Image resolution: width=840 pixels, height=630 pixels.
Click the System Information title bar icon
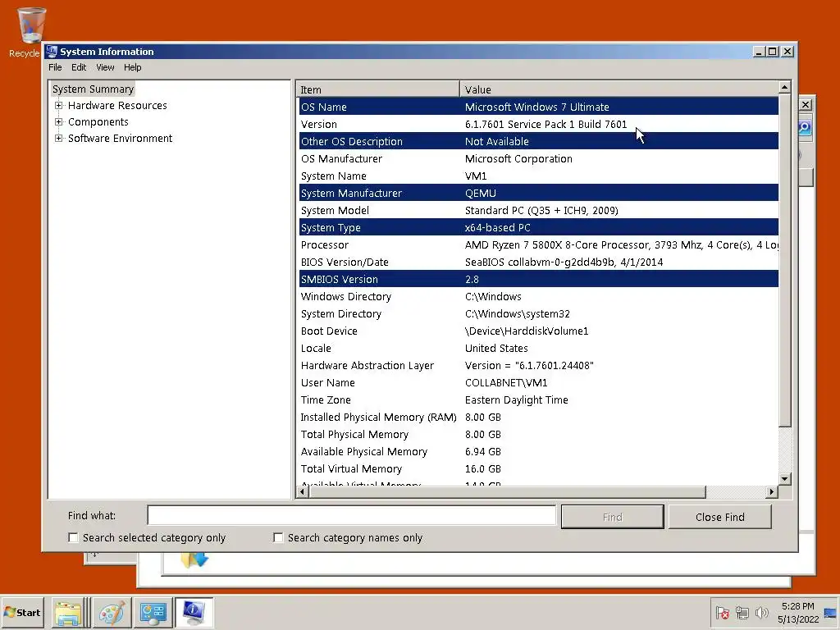[52, 52]
